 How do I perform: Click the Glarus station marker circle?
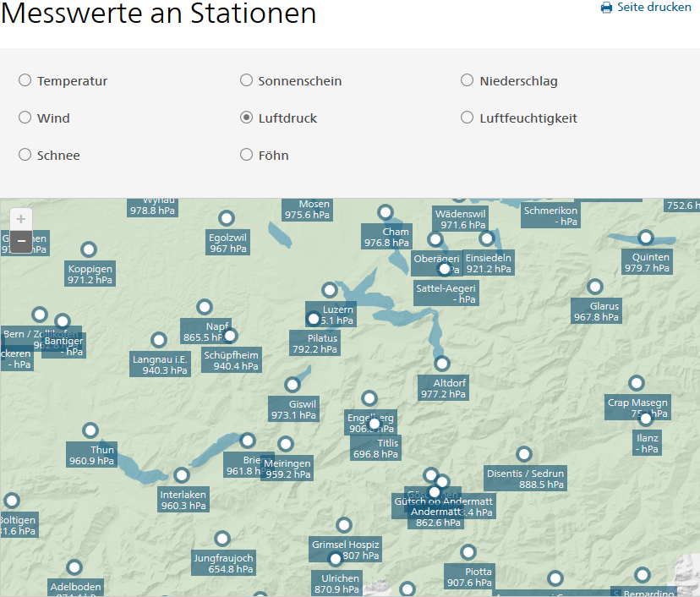[x=595, y=287]
